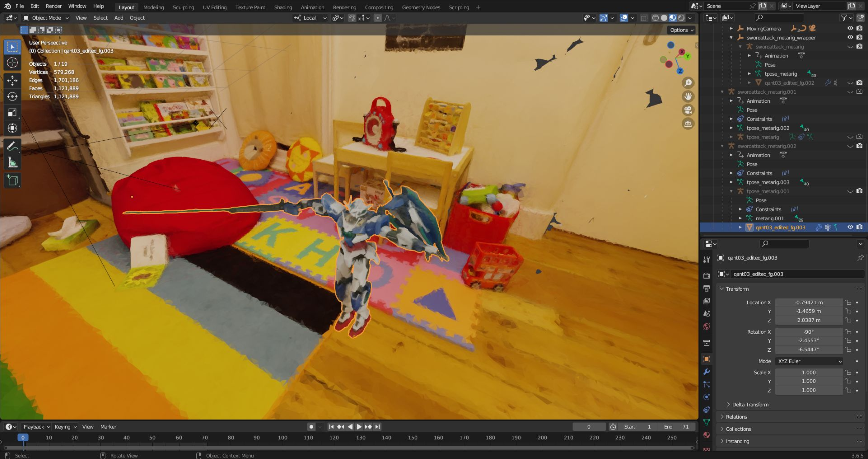The width and height of the screenshot is (868, 459).
Task: Disable render visibility for swordattack_metarig_wrapper
Action: 859,37
